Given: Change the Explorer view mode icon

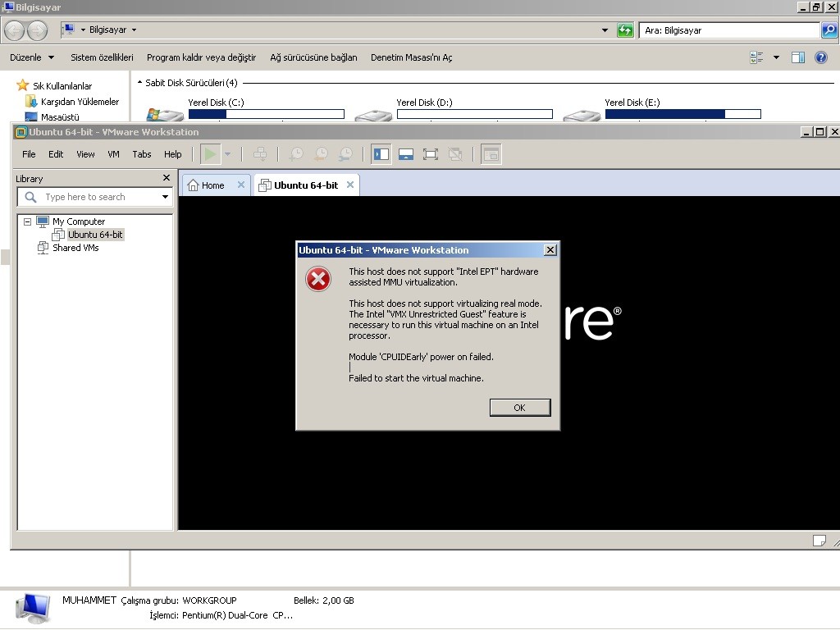Looking at the screenshot, I should pyautogui.click(x=756, y=57).
